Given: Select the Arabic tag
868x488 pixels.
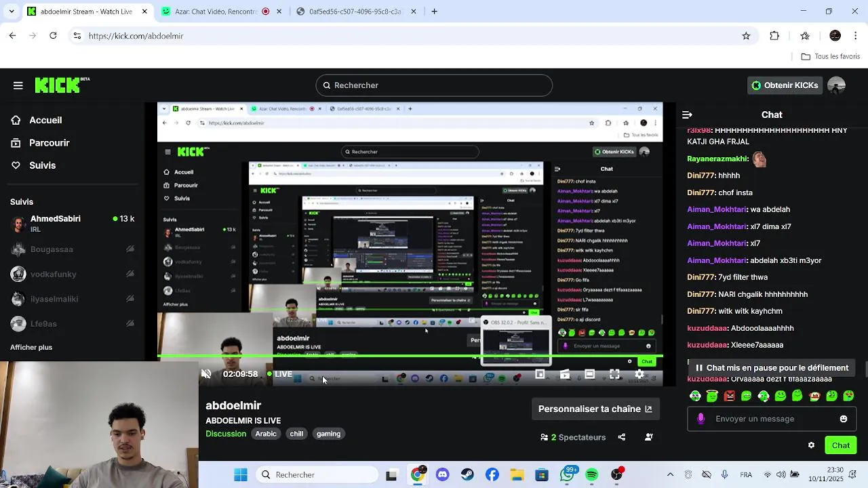Looking at the screenshot, I should (x=266, y=434).
